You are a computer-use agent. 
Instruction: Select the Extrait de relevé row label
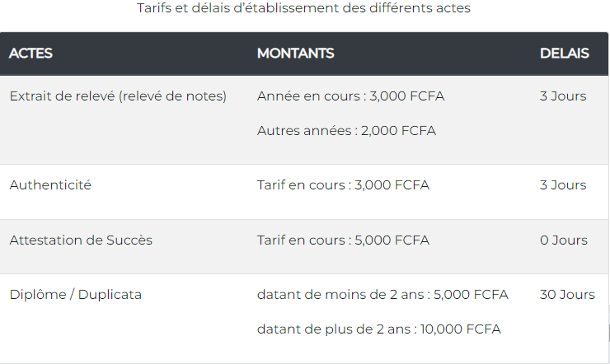pyautogui.click(x=118, y=96)
